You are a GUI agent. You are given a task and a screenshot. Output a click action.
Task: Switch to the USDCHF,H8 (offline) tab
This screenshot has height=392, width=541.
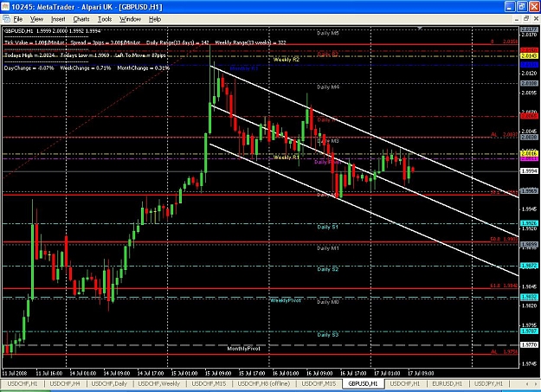coord(264,383)
